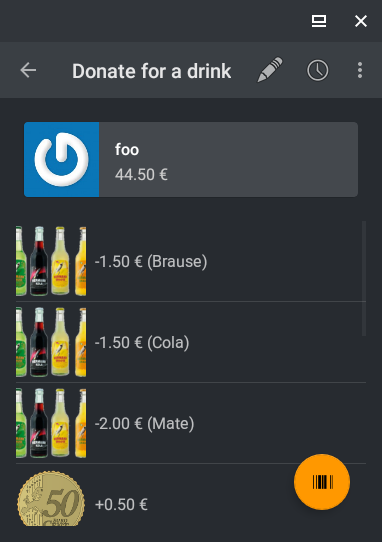Open the three-dot overflow menu

[360, 71]
